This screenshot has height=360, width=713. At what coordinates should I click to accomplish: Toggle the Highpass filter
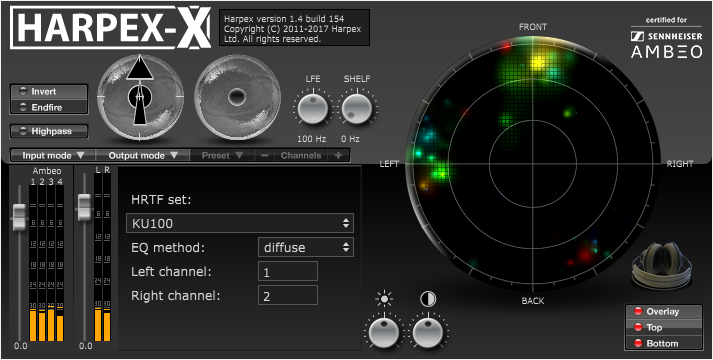click(x=49, y=131)
